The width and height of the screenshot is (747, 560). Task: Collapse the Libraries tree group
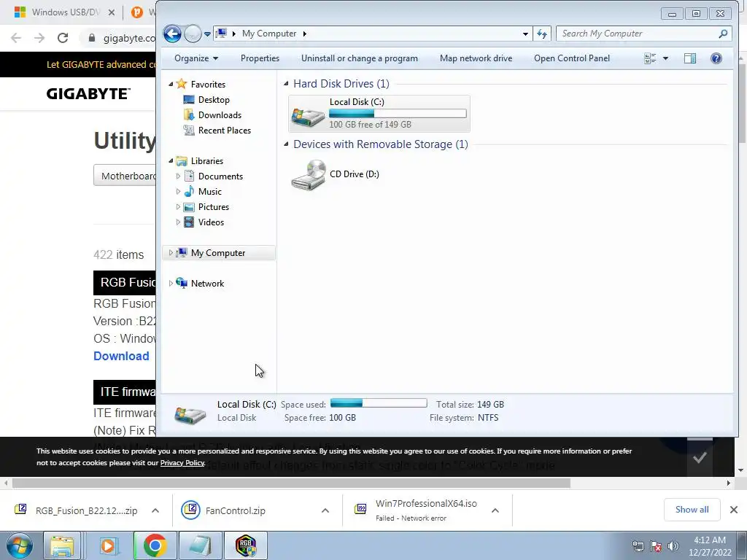[x=171, y=161]
